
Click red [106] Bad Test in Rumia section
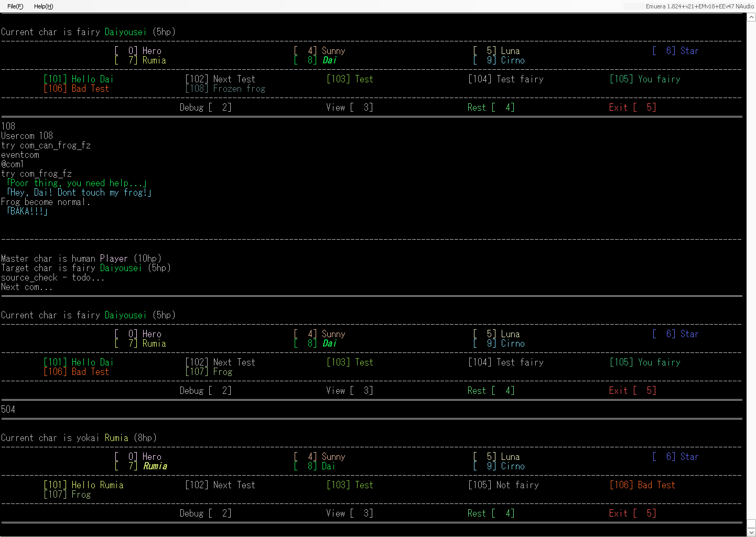point(642,485)
